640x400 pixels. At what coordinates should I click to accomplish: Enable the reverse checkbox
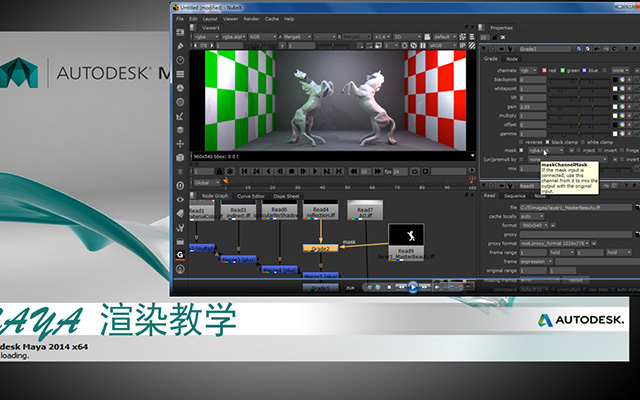pos(521,142)
